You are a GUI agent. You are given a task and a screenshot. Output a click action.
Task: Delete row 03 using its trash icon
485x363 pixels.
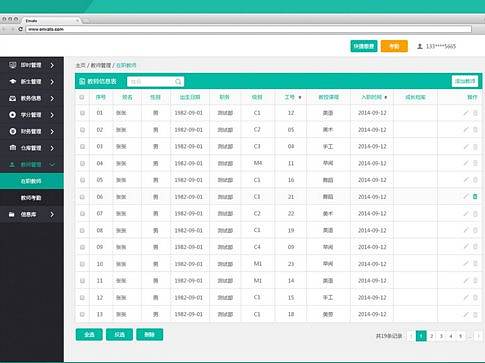[475, 147]
